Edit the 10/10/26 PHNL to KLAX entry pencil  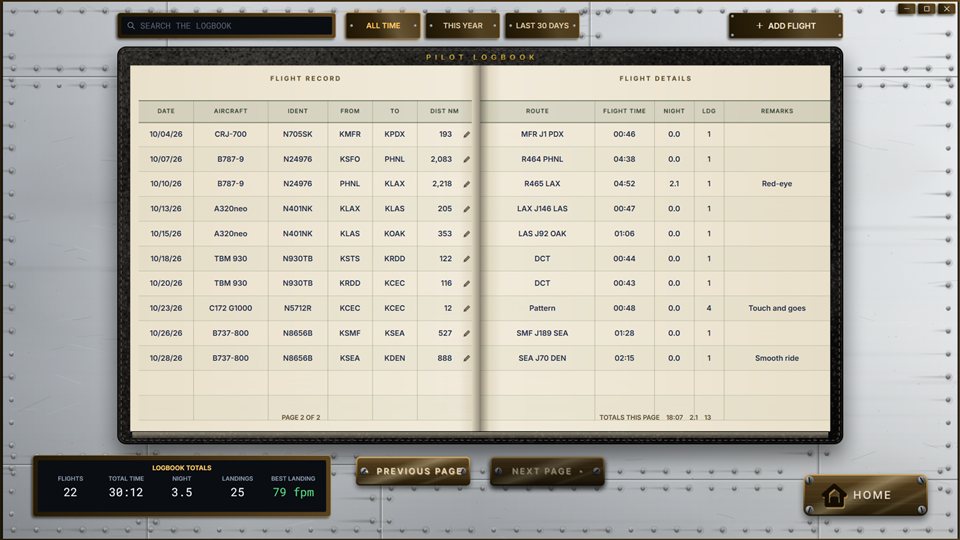[467, 184]
